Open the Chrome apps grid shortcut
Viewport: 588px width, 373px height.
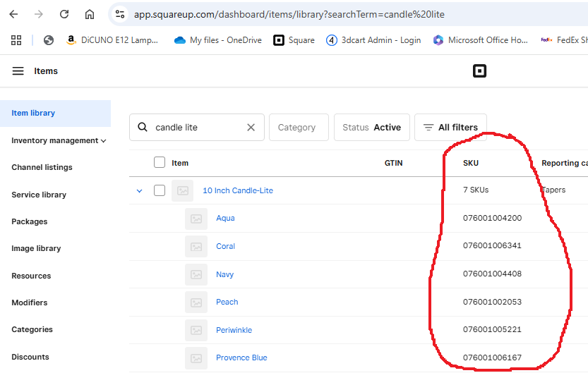(x=16, y=40)
